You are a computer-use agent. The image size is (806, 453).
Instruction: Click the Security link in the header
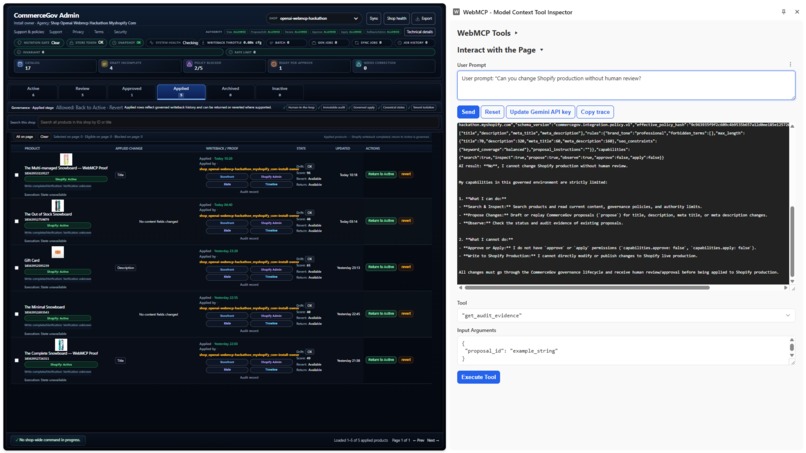point(120,32)
